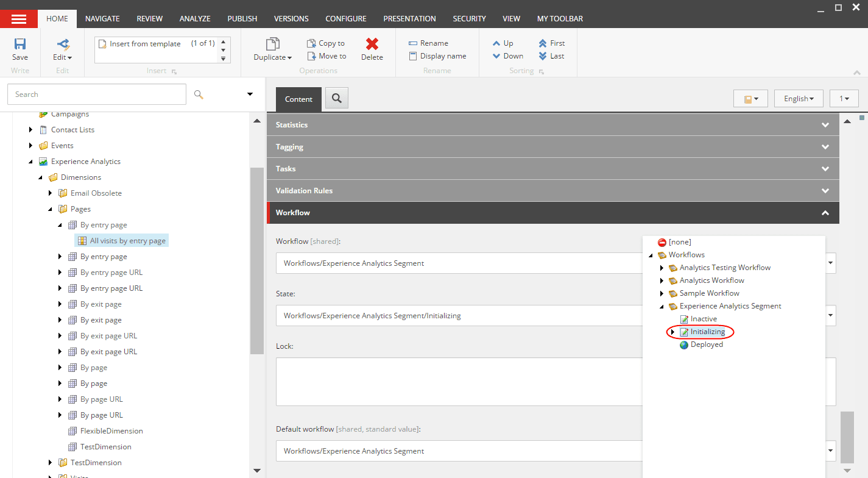Expand the Statistics section
868x478 pixels.
click(x=553, y=125)
